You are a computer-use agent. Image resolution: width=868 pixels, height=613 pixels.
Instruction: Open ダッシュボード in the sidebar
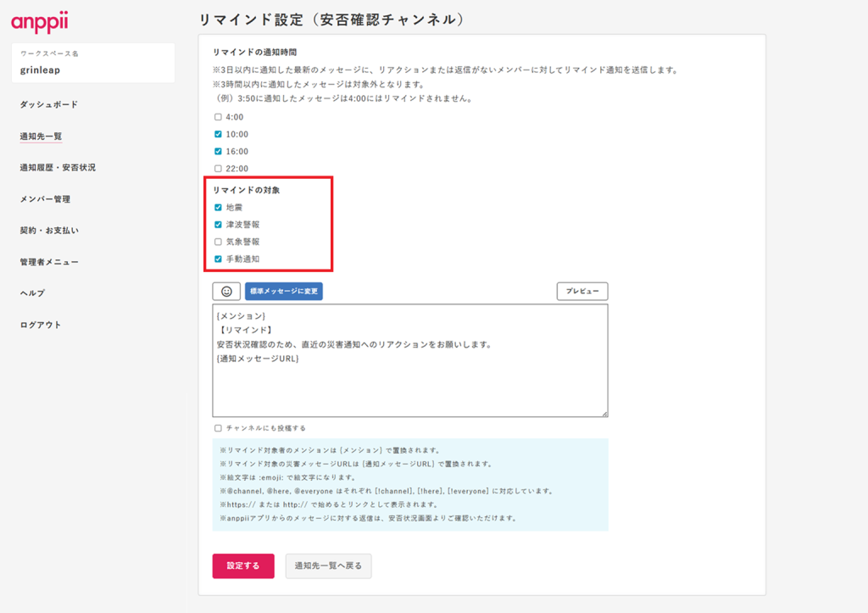pos(48,104)
